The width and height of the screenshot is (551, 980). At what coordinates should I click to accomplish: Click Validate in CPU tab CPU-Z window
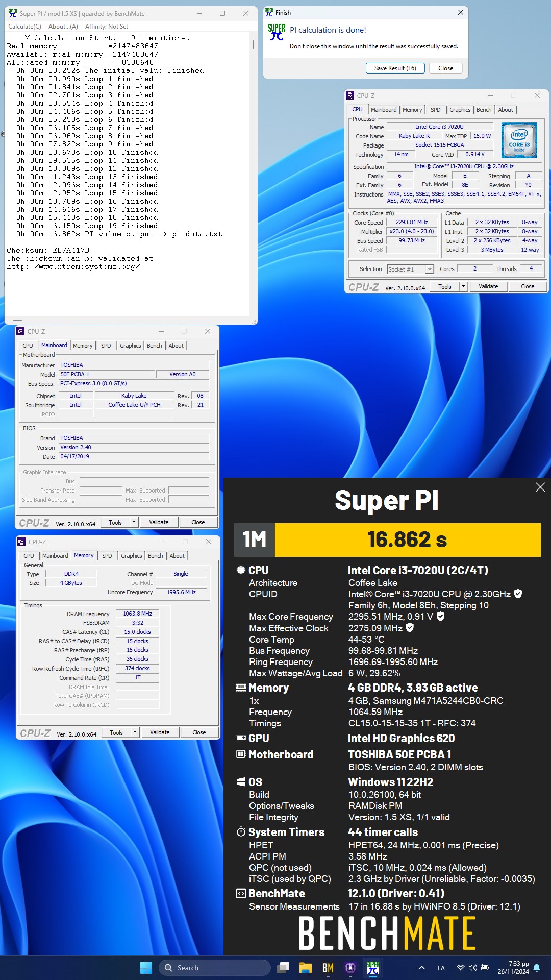pos(488,286)
